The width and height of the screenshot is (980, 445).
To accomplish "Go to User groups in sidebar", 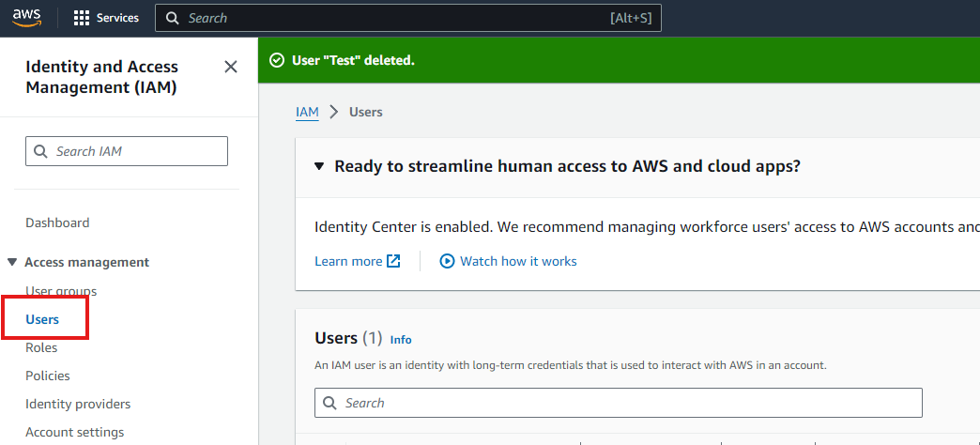I will tap(61, 291).
